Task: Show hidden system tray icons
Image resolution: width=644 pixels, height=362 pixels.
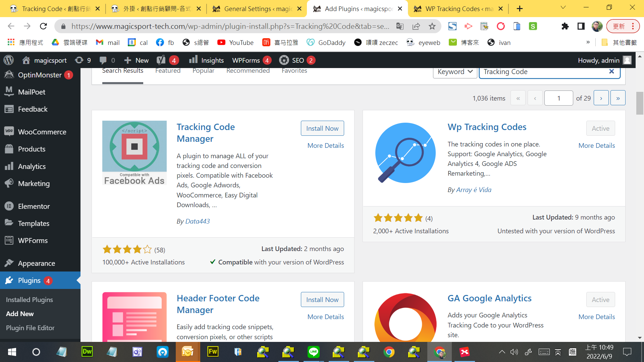Action: 502,352
